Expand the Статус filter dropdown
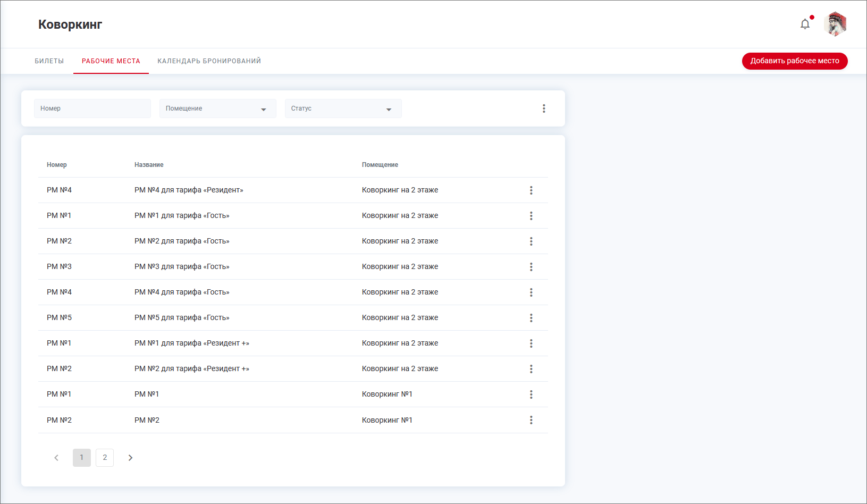 343,108
